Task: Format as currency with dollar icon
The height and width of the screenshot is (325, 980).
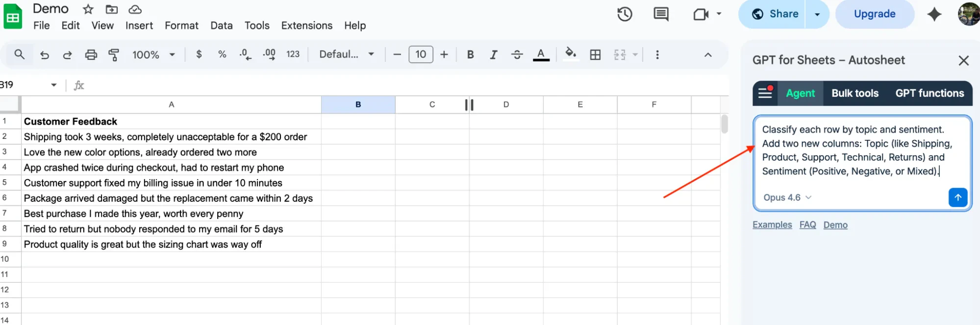Action: pyautogui.click(x=199, y=54)
